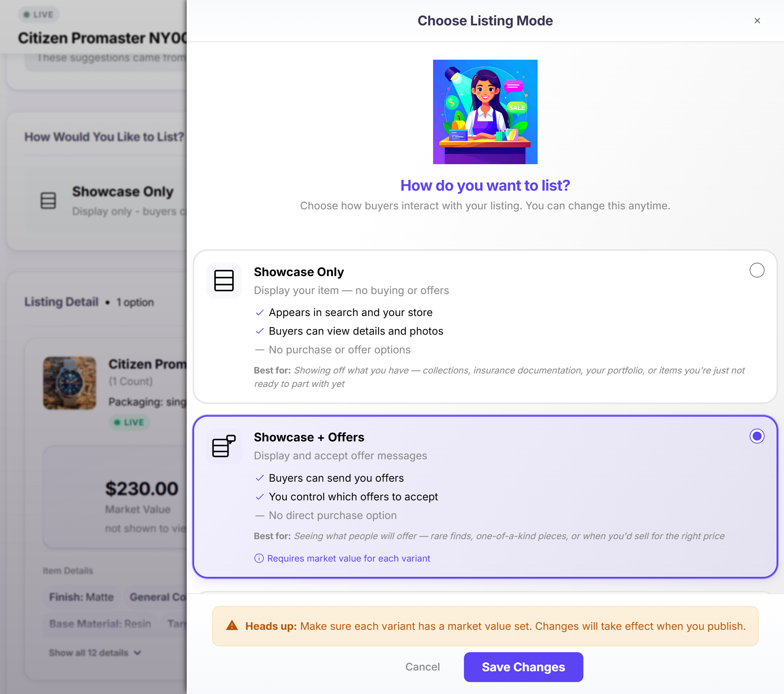Select the Showcase + Offers radio button

pos(756,436)
